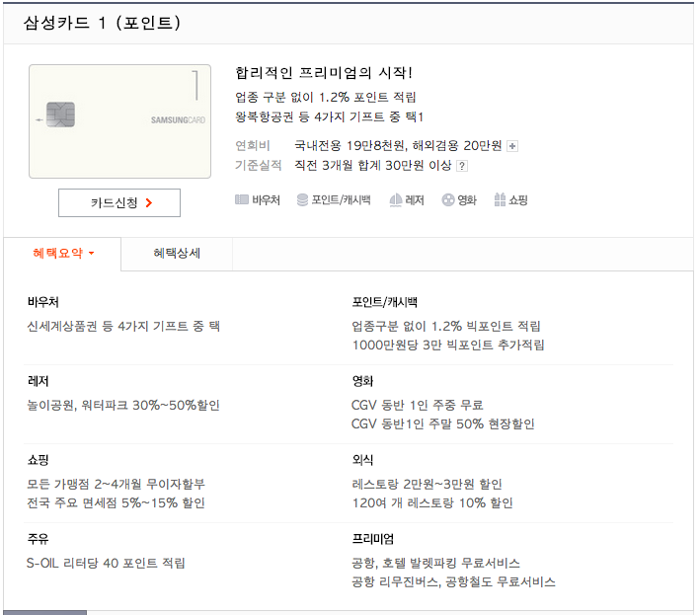
Task: Click text 공항 리무진버스, 공항철도 무료서비스
Action: pos(453,582)
